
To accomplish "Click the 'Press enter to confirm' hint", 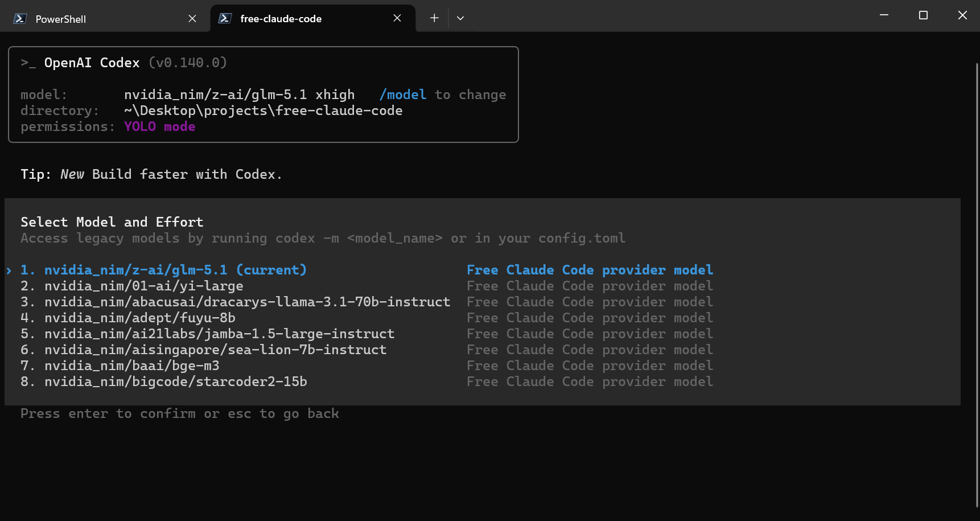I will [x=180, y=413].
